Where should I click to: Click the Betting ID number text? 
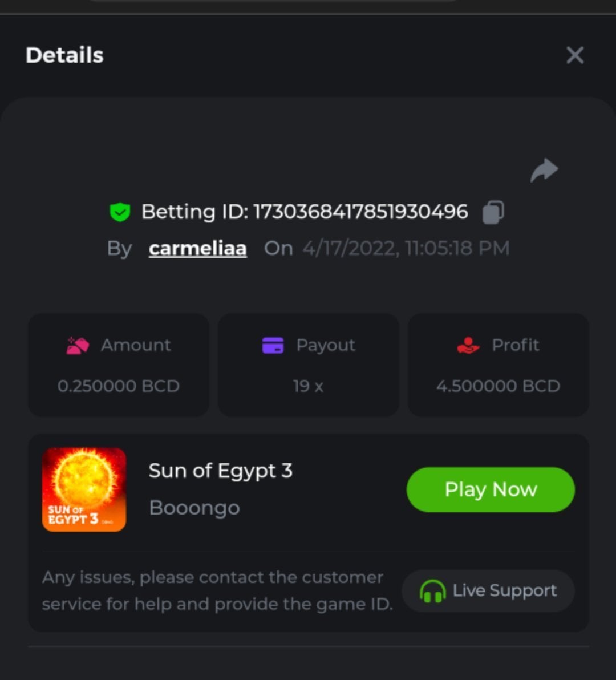360,212
